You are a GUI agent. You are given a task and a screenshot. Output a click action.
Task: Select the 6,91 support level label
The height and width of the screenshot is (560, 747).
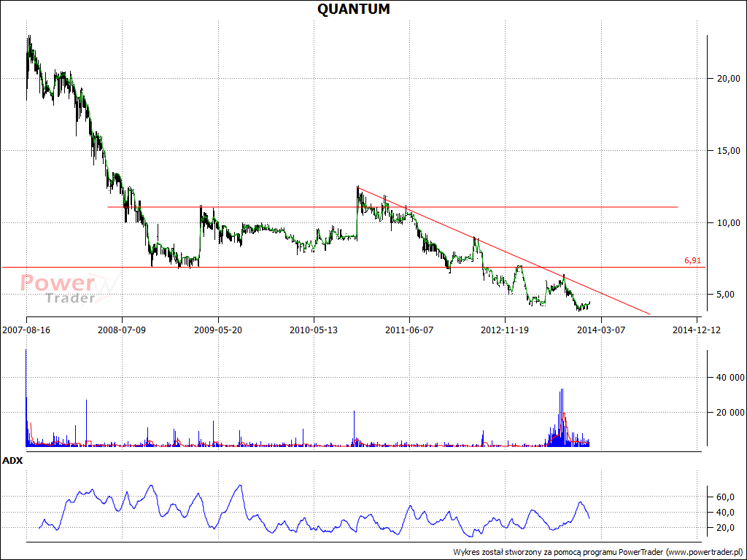pos(693,260)
